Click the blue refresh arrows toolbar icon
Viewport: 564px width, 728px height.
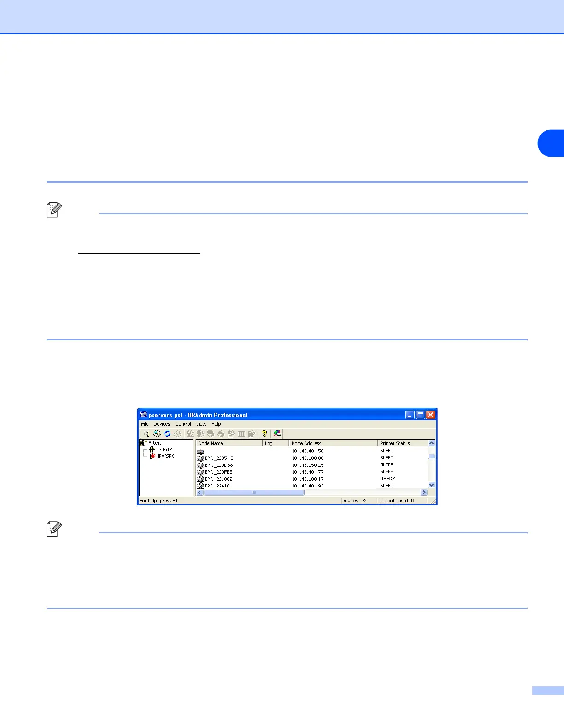coord(167,434)
